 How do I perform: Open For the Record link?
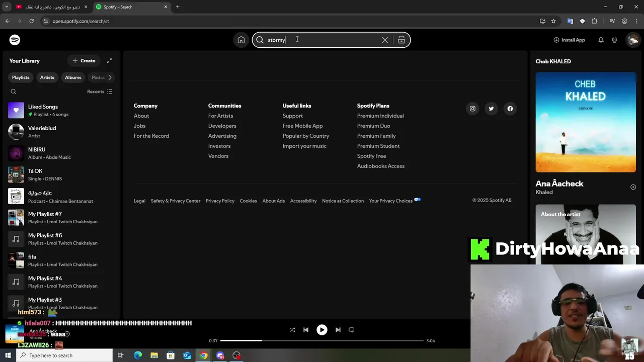pyautogui.click(x=151, y=136)
